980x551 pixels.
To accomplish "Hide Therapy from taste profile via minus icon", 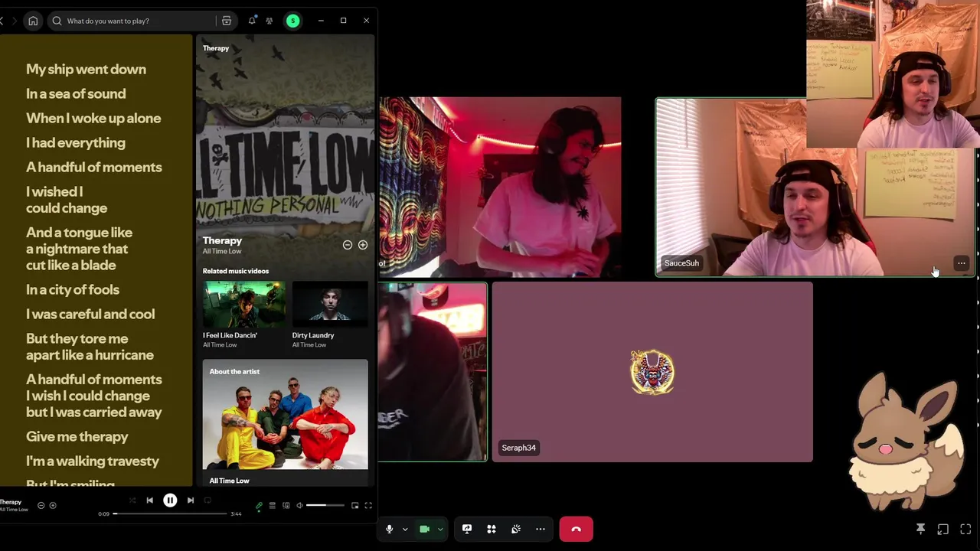I will pyautogui.click(x=348, y=245).
